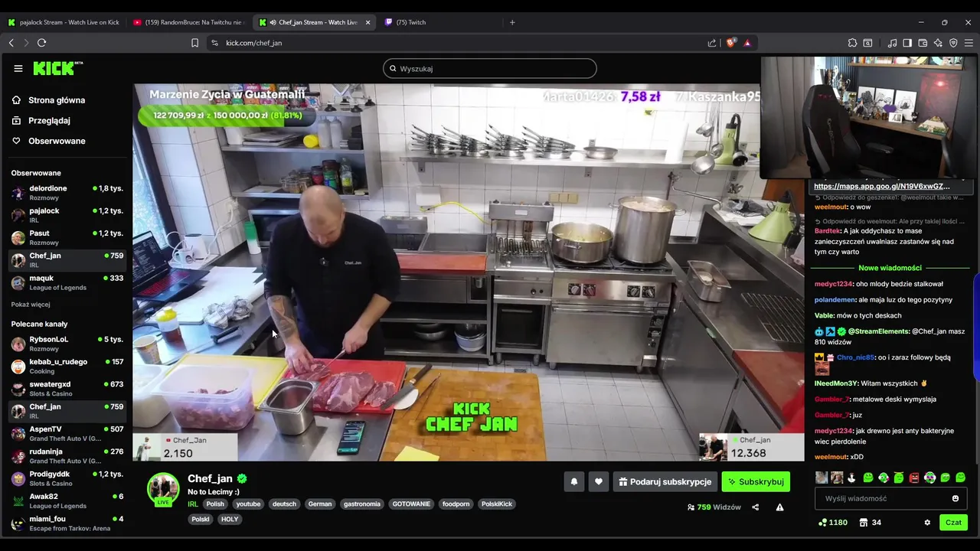Toggle the browser sidebar panel
The width and height of the screenshot is (980, 551).
pos(907,43)
